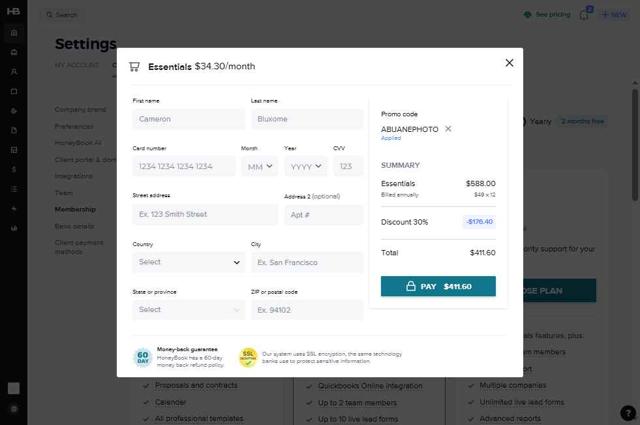Select Company brand in settings menu
Screen dimensions: 640x425
80,109
